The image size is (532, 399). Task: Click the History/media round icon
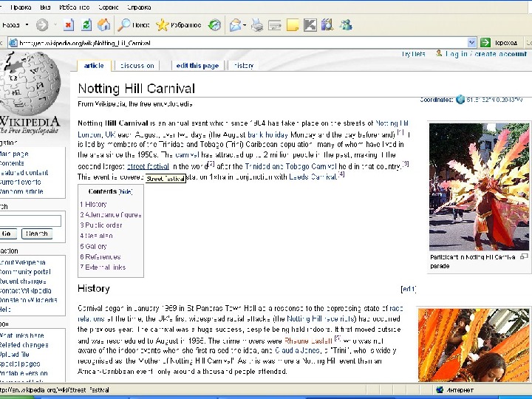click(214, 25)
